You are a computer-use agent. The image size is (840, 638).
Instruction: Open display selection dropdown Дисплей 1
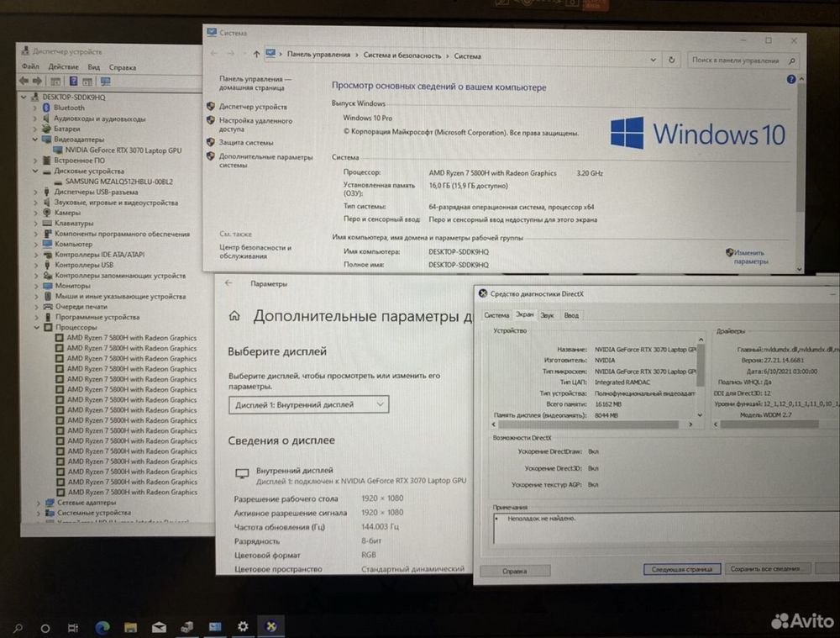(x=308, y=405)
